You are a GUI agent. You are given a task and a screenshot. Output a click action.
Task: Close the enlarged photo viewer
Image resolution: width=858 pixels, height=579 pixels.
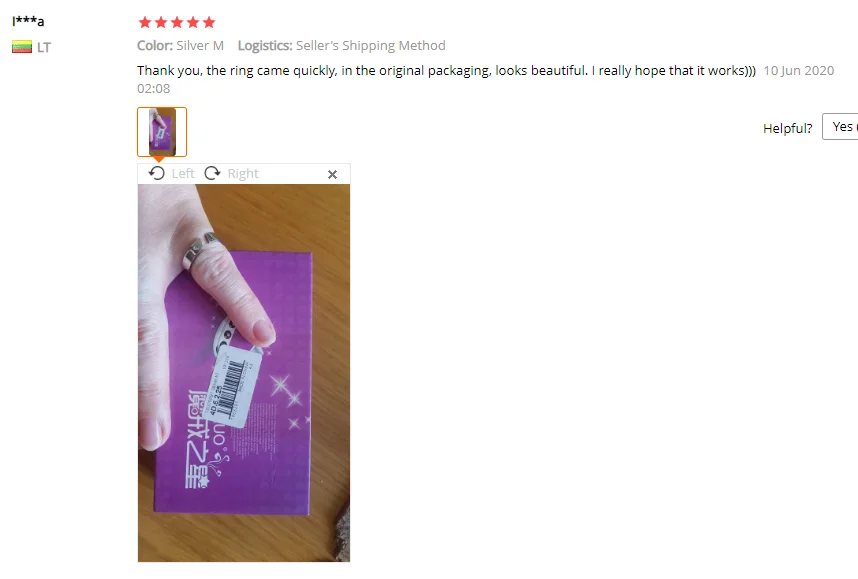[x=332, y=175]
